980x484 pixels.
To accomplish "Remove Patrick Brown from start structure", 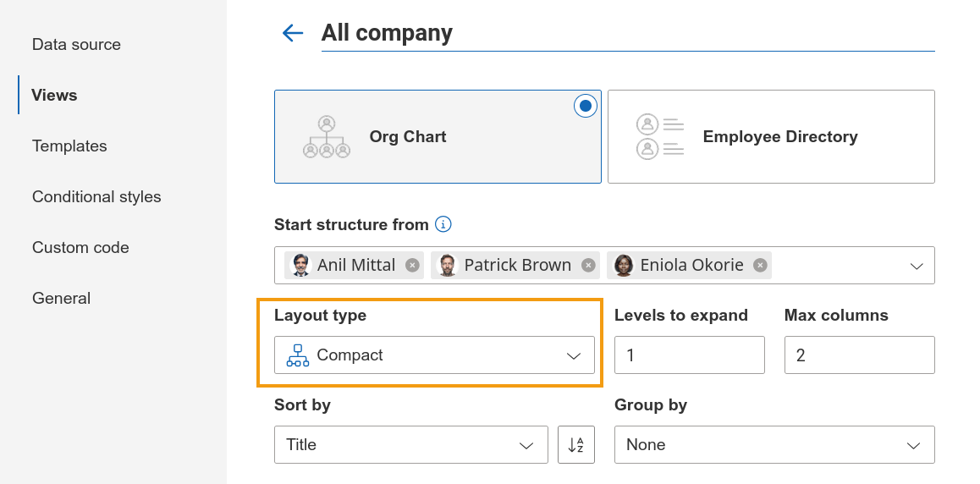I will (x=588, y=266).
